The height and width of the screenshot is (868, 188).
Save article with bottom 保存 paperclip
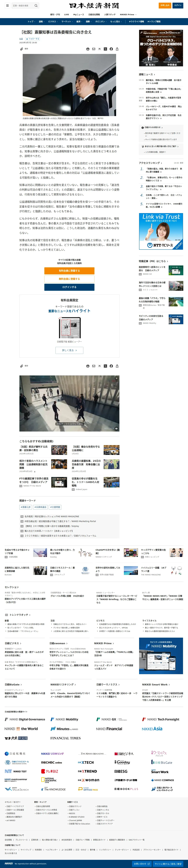point(24,366)
